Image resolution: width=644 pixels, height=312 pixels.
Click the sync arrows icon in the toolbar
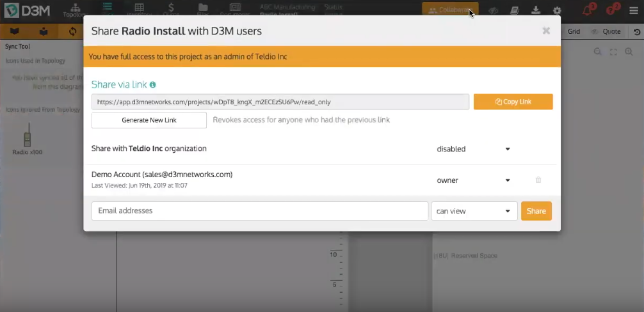click(72, 31)
